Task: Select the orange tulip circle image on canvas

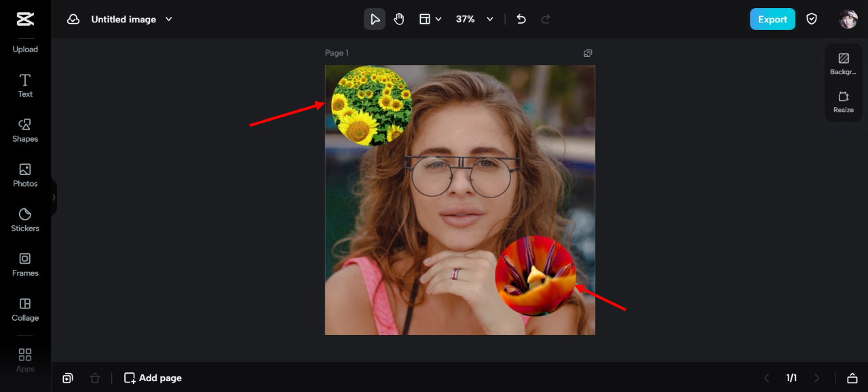Action: point(535,276)
